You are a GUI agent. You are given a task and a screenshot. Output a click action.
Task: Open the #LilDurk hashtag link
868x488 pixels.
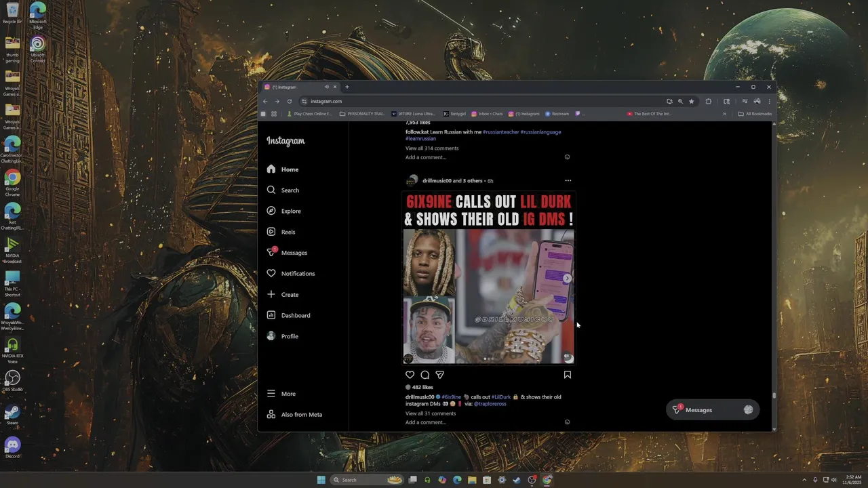[501, 397]
